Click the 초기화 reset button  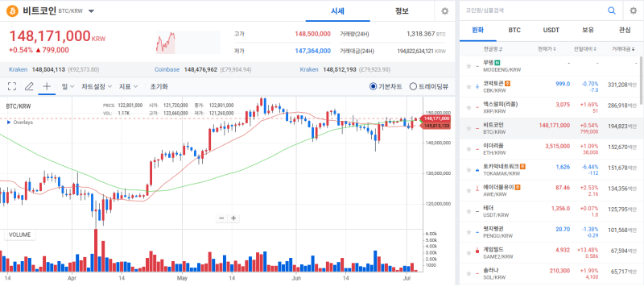click(x=159, y=86)
